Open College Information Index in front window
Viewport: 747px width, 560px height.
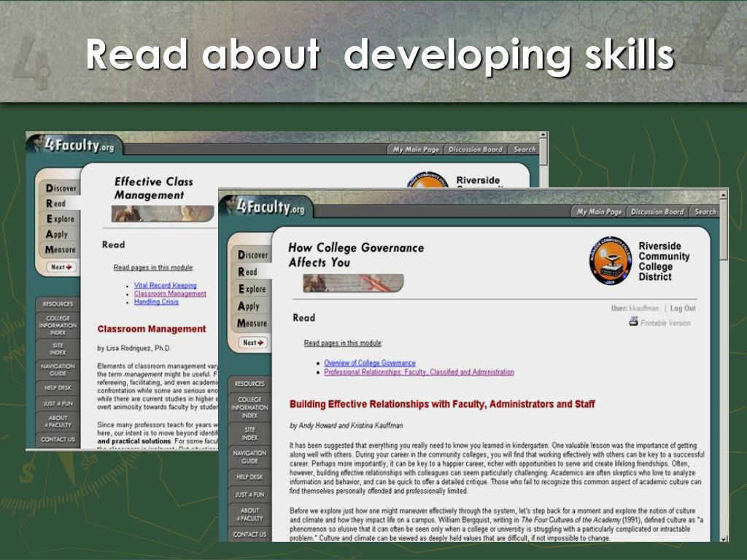249,407
